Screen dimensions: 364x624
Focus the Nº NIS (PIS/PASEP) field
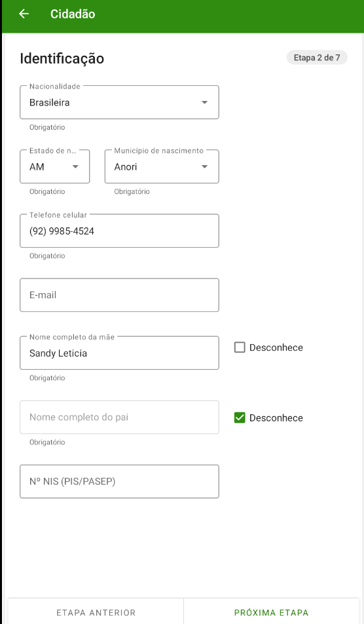point(119,482)
